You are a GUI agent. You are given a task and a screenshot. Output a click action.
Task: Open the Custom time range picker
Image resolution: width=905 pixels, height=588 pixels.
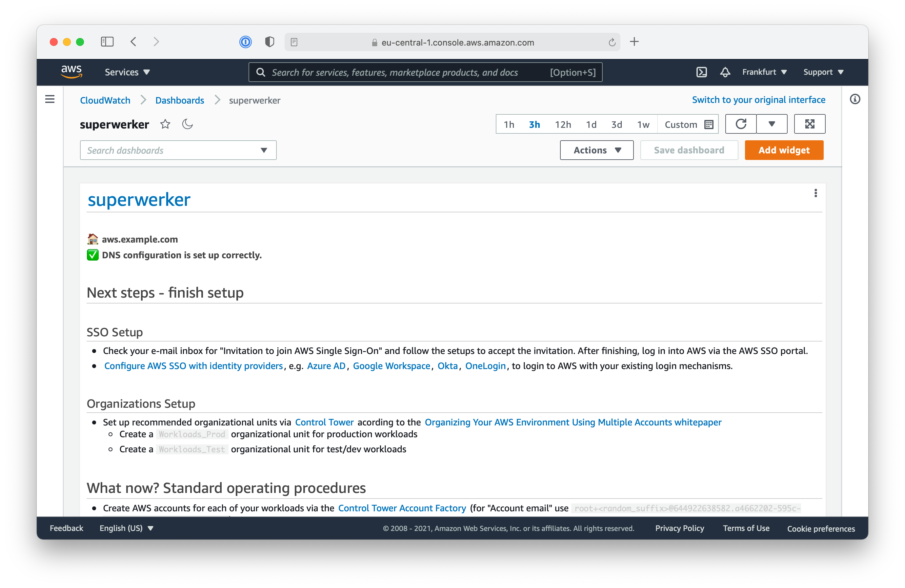coord(688,124)
